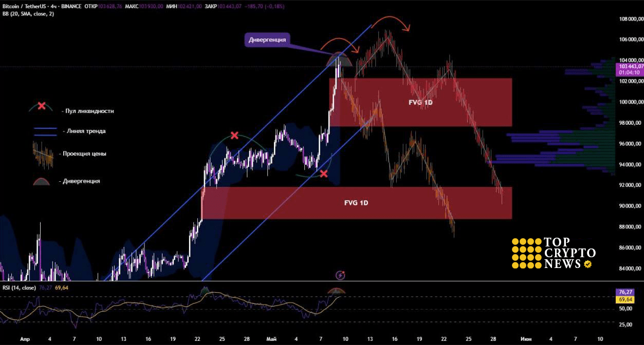644x345 pixels.
Task: Click the lightning trade icon above the date axis
Action: 340,274
